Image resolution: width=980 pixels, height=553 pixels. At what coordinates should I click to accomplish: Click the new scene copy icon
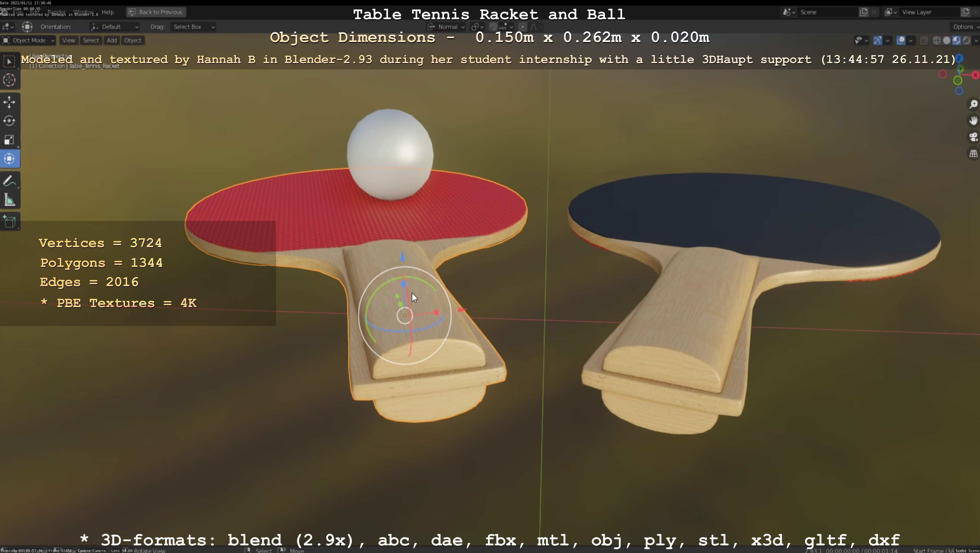864,12
